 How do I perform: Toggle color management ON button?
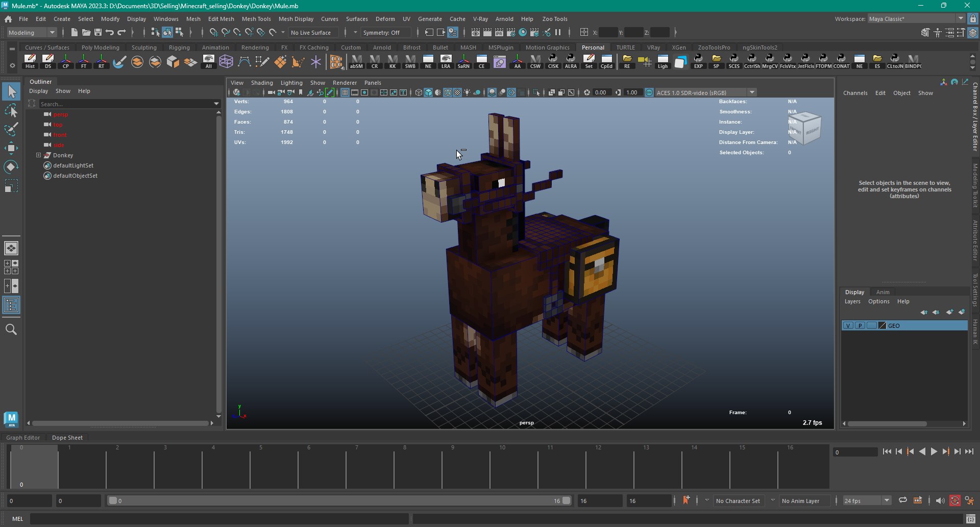649,92
